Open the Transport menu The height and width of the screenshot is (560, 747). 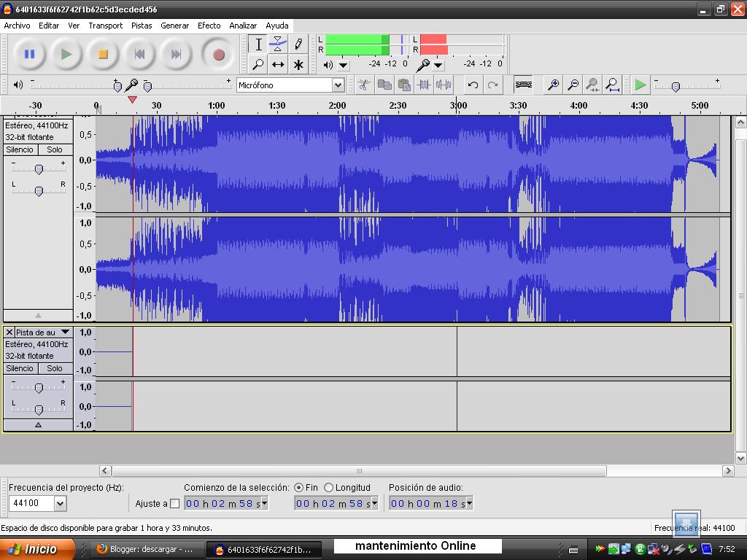(x=105, y=25)
